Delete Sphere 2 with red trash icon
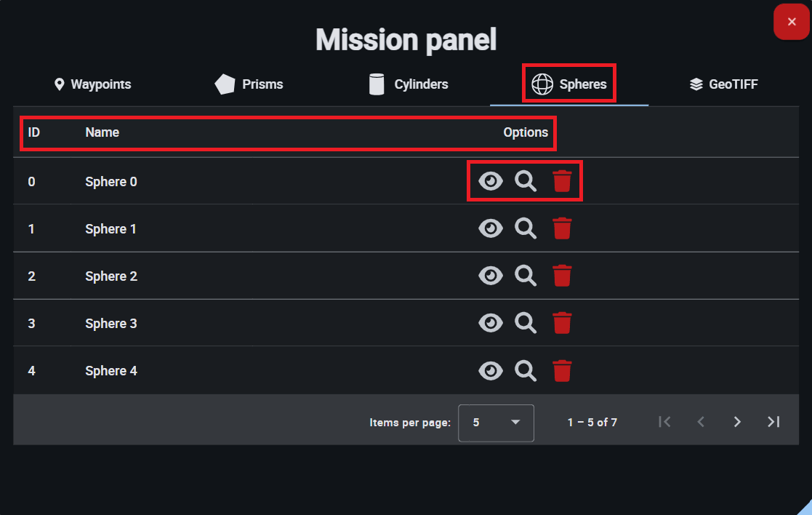The height and width of the screenshot is (515, 812). [x=562, y=276]
